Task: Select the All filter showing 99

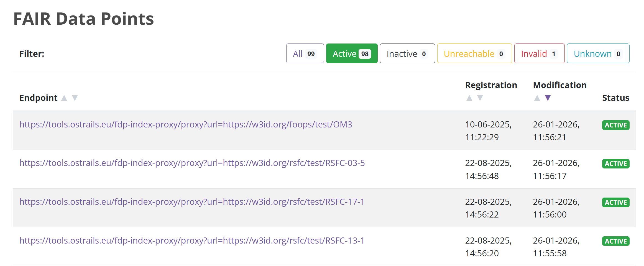Action: pos(305,53)
